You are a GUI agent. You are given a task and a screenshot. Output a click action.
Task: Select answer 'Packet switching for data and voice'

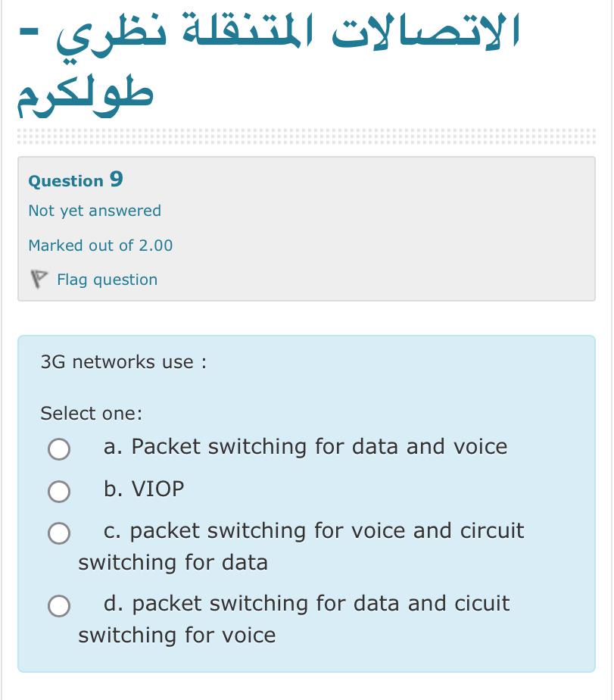[305, 447]
